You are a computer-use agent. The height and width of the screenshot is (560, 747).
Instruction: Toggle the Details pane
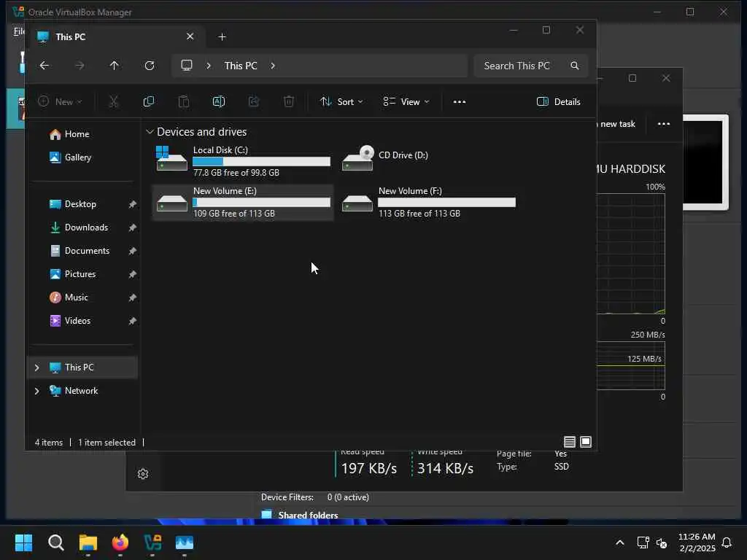tap(558, 101)
